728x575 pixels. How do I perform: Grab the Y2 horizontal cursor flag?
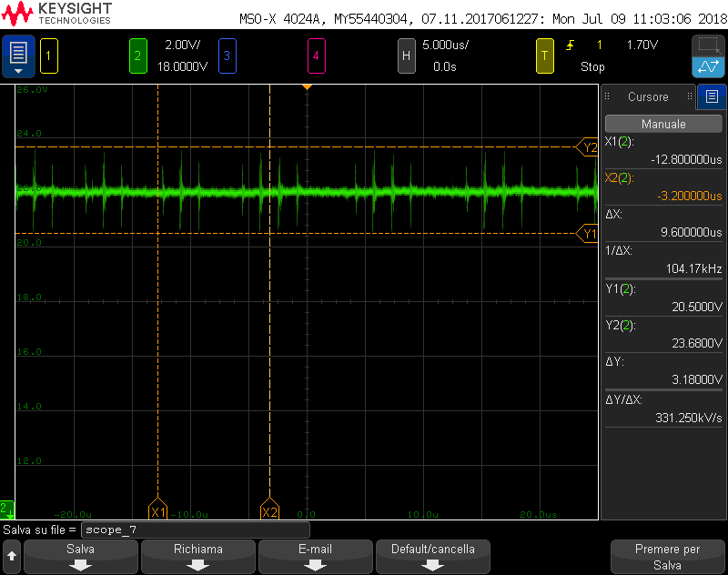(x=587, y=147)
